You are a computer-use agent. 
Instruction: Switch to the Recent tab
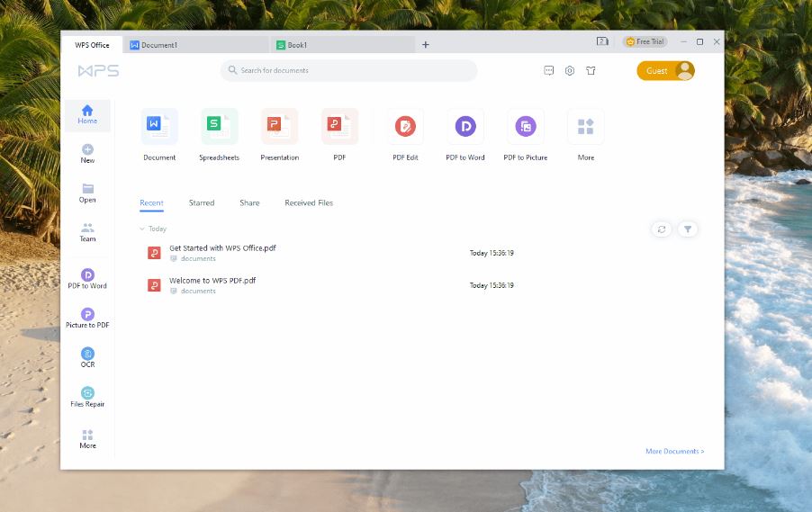152,203
